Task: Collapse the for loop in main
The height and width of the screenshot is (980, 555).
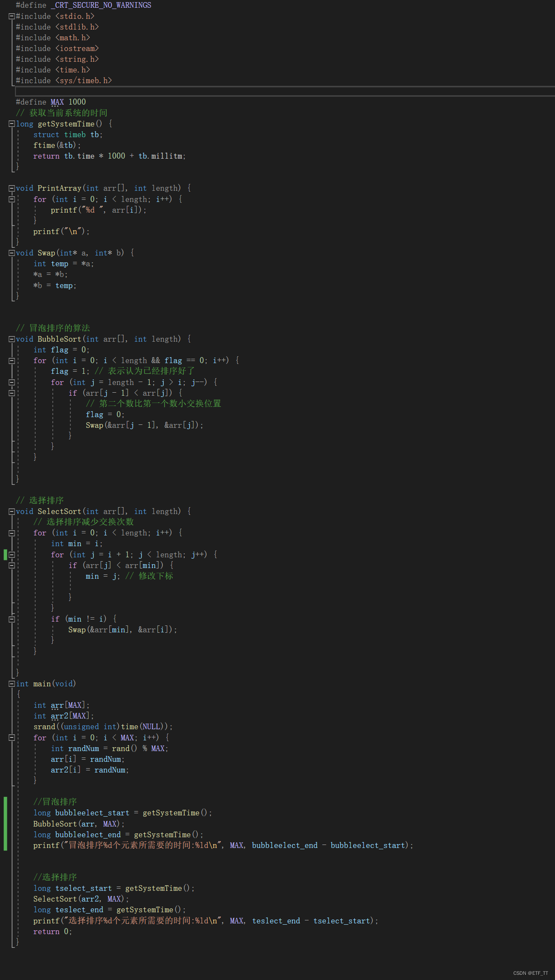Action: click(x=12, y=738)
